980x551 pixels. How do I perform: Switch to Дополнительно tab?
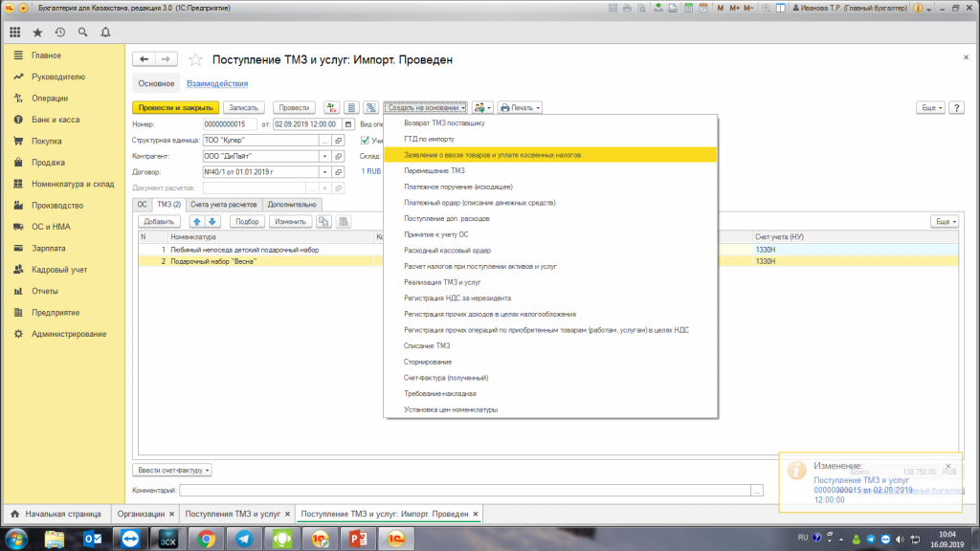292,205
